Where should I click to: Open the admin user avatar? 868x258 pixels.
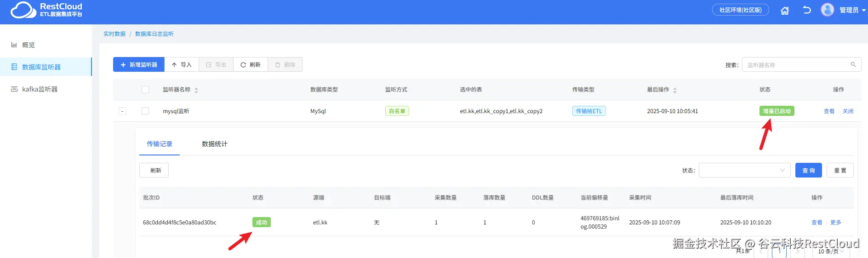[828, 10]
